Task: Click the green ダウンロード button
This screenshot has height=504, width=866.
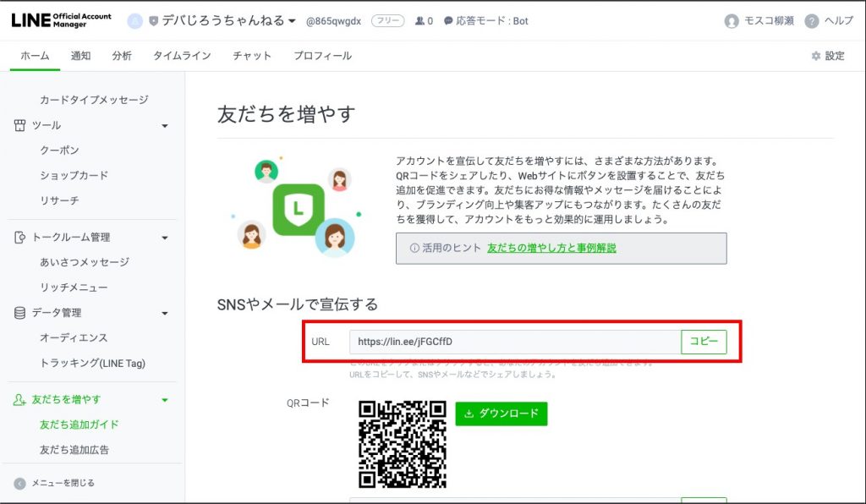Action: click(502, 414)
